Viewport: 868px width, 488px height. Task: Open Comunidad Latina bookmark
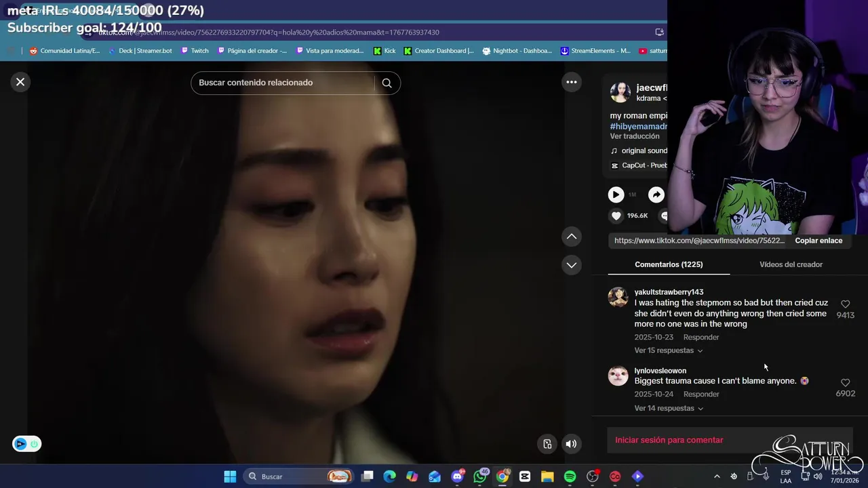(x=64, y=51)
